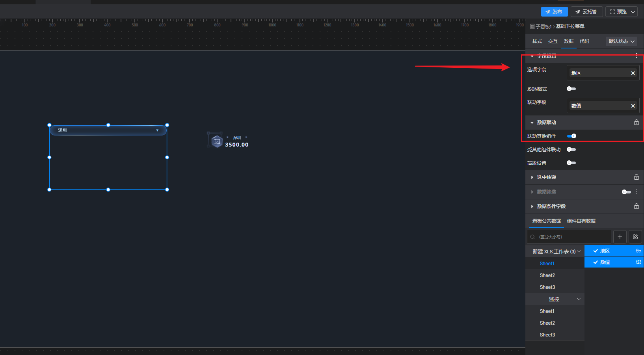Disable the 联动其他组件 switch
This screenshot has width=644, height=355.
[571, 136]
